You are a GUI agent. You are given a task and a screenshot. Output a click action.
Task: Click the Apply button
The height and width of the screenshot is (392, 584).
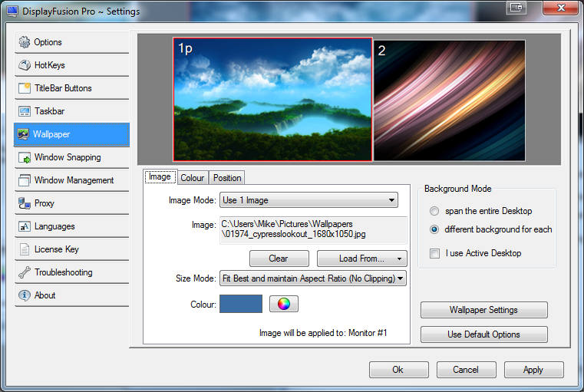pyautogui.click(x=533, y=370)
